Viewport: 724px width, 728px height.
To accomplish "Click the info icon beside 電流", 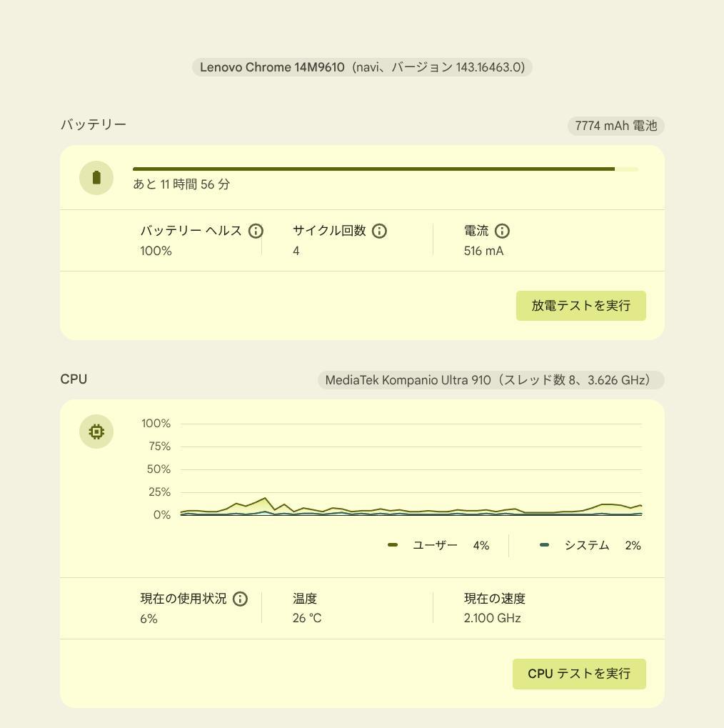I will click(x=502, y=231).
